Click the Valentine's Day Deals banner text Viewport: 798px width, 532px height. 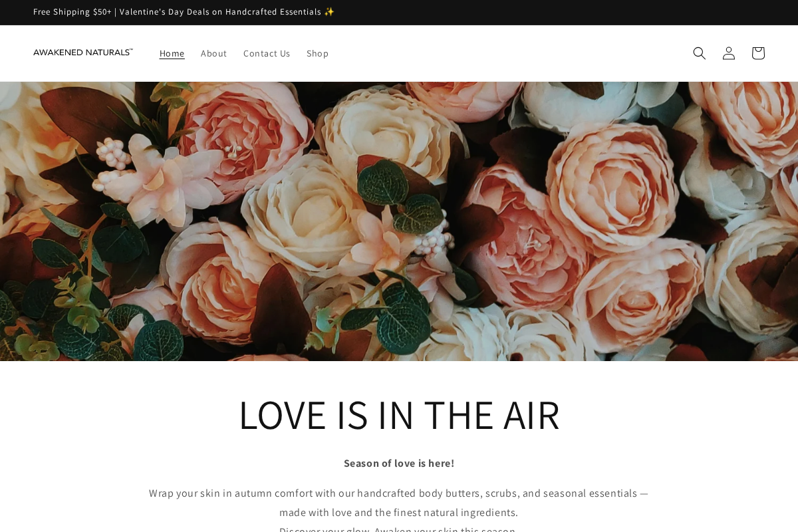click(x=219, y=11)
